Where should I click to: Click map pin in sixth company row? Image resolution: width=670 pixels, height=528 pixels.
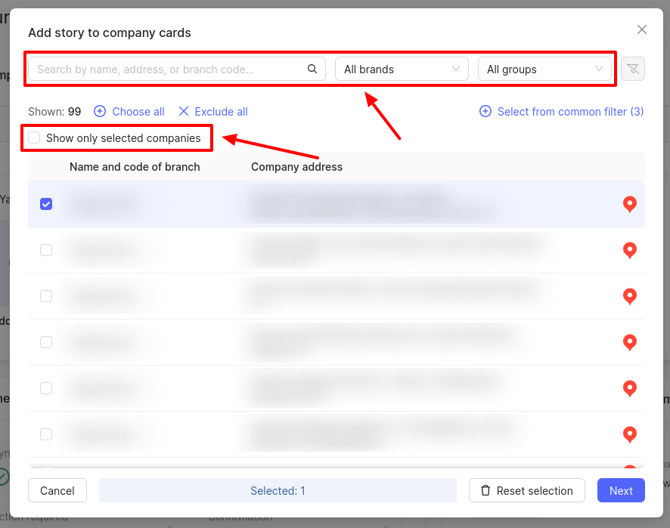pyautogui.click(x=630, y=434)
